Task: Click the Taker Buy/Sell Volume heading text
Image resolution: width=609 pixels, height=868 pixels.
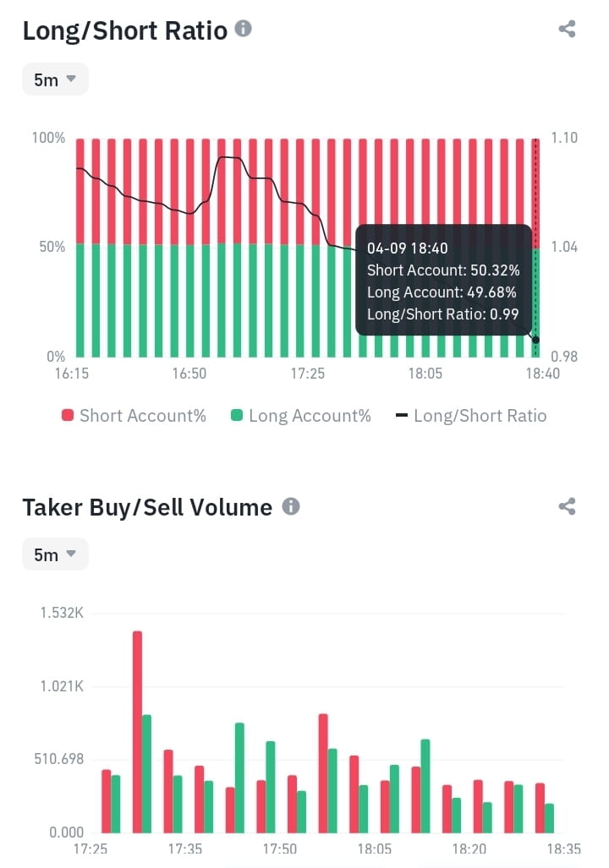Action: [x=147, y=507]
